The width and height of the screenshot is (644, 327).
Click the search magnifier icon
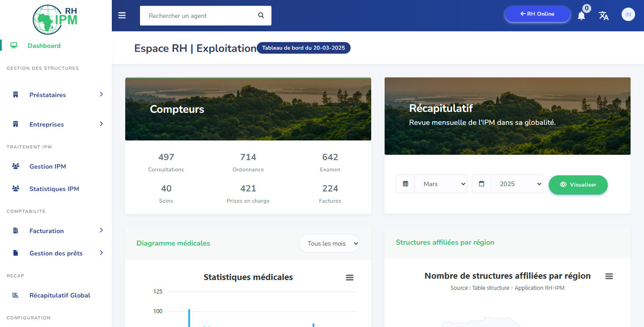261,15
